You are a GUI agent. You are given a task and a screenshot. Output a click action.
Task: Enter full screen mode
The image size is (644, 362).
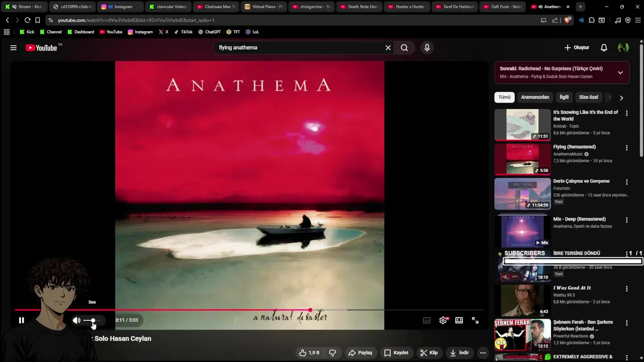(x=475, y=320)
